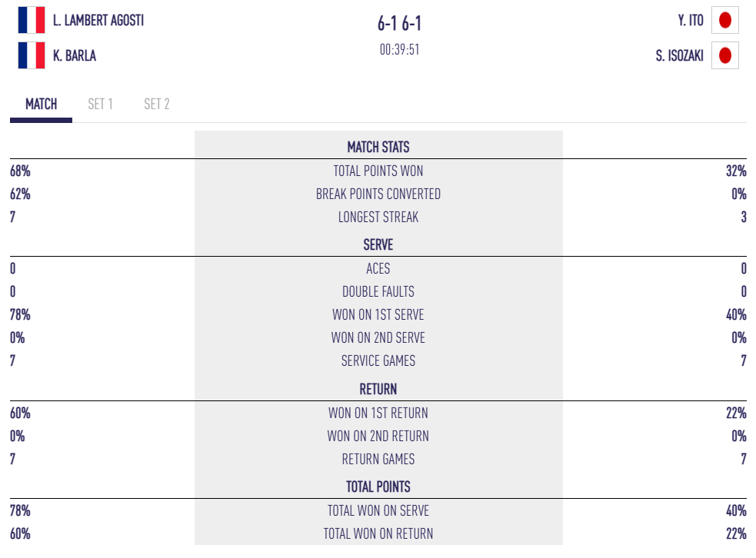756x558 pixels.
Task: Click the match duration 00:39:51
Action: [x=400, y=50]
